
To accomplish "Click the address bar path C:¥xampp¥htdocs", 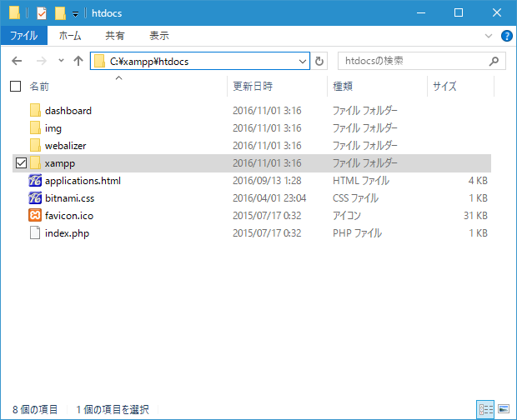I will pos(149,62).
